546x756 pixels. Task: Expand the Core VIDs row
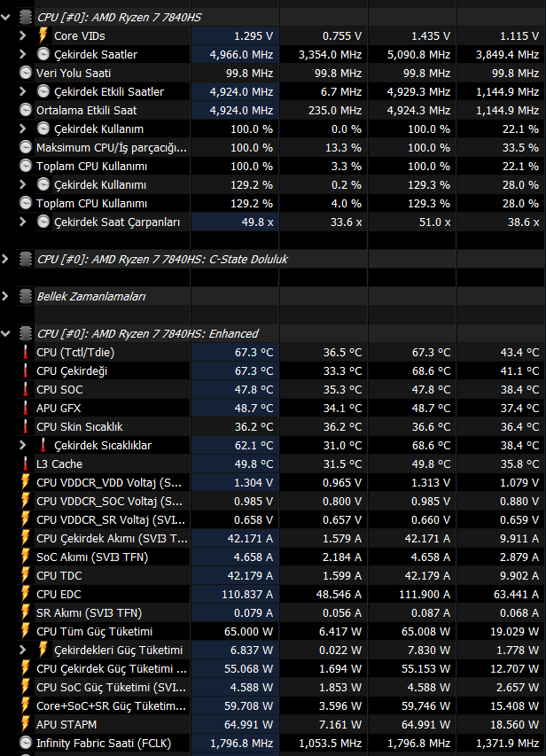click(x=23, y=35)
